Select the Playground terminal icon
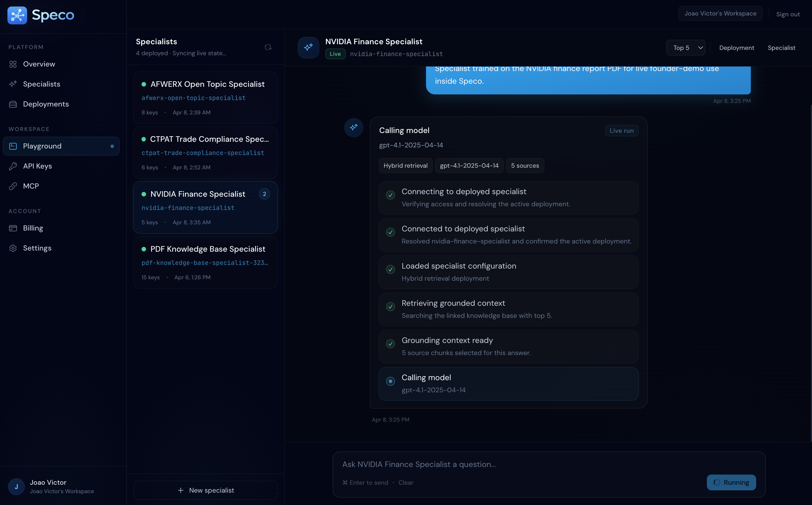Screen dimensions: 812x505 (13, 146)
